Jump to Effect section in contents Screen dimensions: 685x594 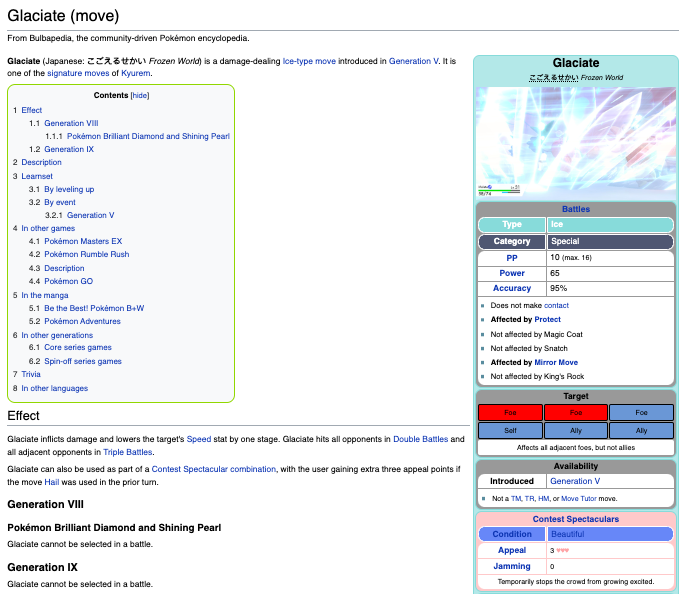[x=32, y=110]
